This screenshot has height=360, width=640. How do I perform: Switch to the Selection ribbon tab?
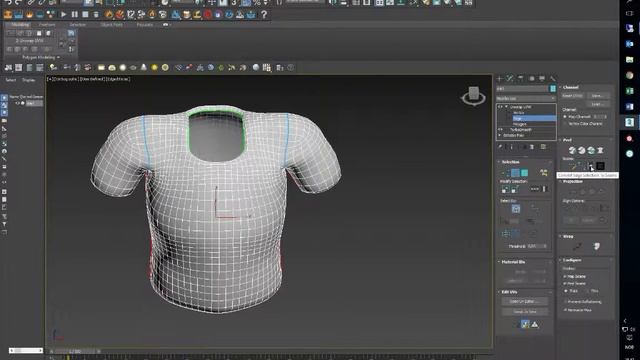[x=78, y=24]
